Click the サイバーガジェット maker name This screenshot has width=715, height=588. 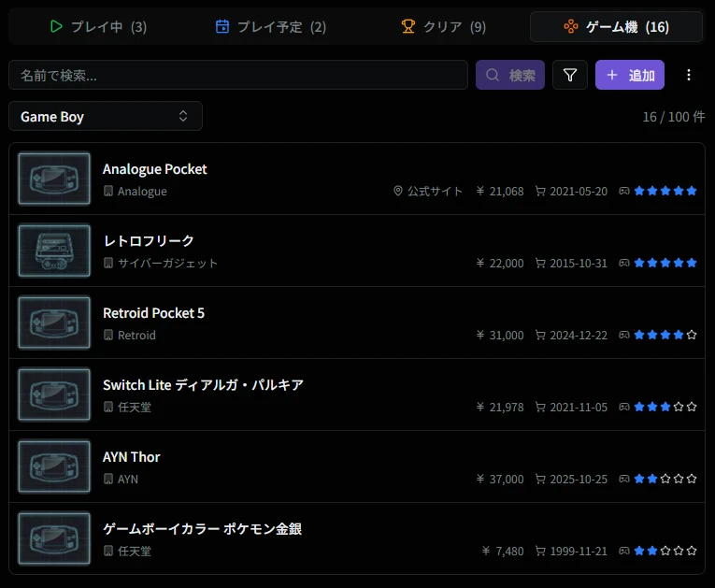168,264
